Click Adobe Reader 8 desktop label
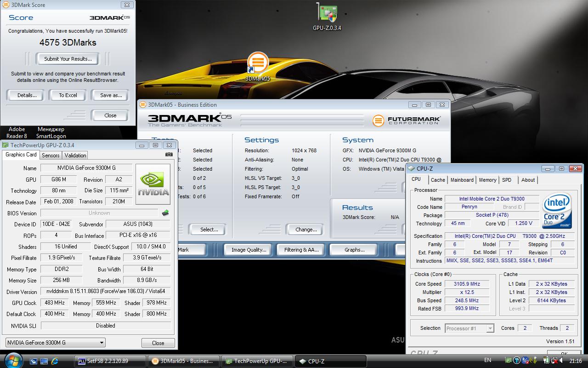 click(x=17, y=132)
